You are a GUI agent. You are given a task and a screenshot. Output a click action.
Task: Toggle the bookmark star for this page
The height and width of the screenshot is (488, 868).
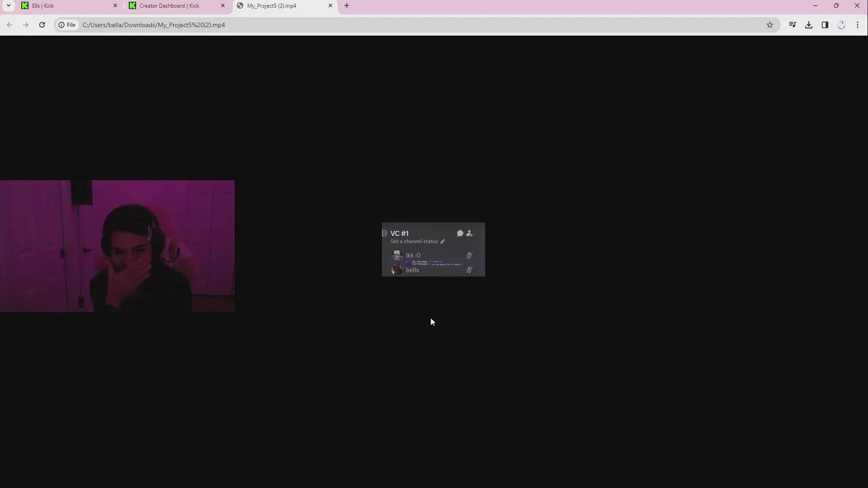tap(770, 25)
